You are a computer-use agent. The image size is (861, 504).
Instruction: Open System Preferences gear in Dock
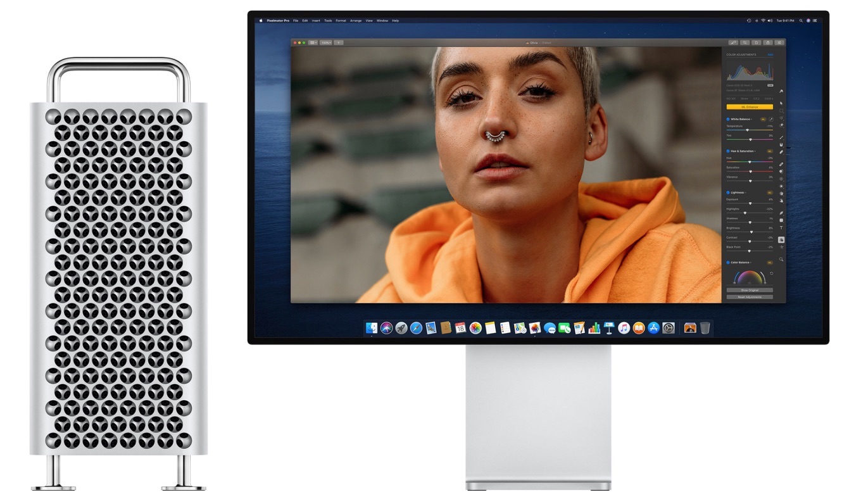[x=669, y=328]
